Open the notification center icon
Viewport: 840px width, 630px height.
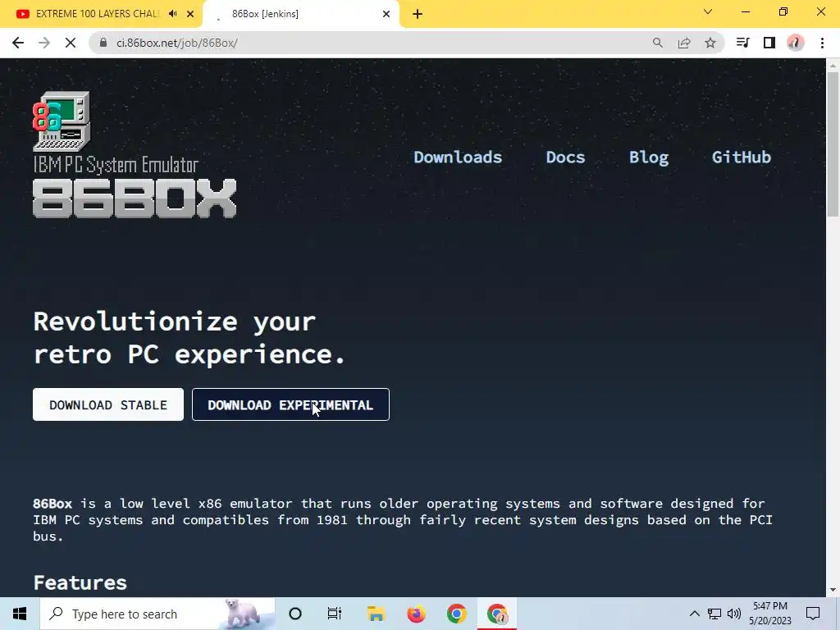(x=813, y=614)
